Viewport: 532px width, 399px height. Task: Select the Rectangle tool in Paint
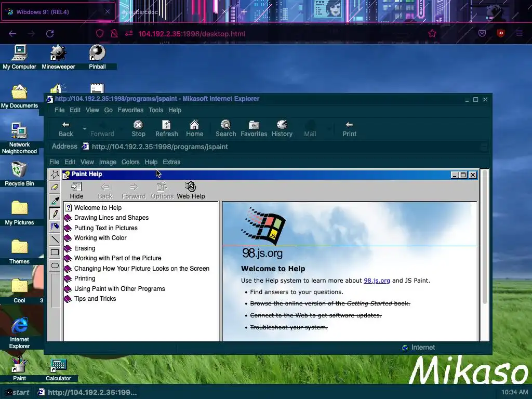(x=55, y=252)
